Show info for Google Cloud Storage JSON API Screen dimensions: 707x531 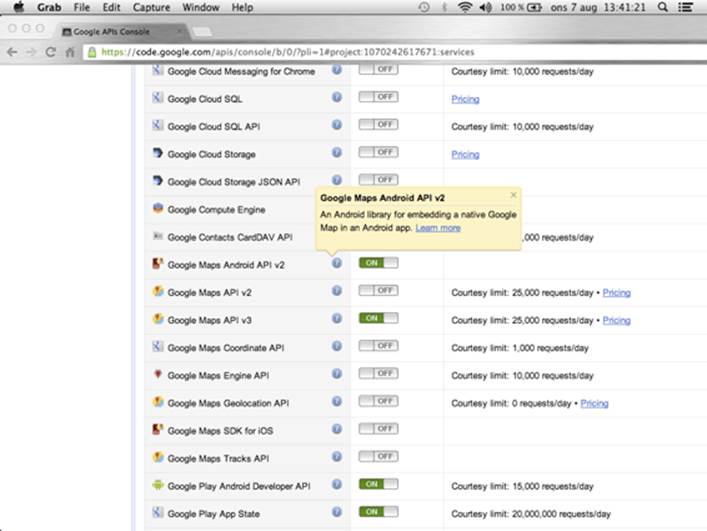pos(337,180)
